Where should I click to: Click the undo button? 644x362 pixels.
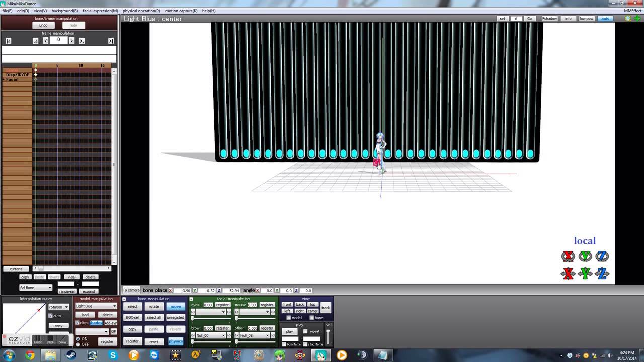coord(43,25)
